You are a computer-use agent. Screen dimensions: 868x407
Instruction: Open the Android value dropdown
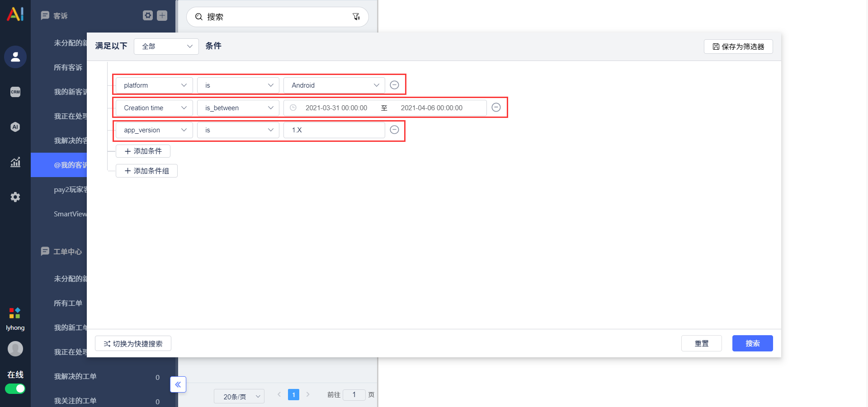[x=334, y=85]
